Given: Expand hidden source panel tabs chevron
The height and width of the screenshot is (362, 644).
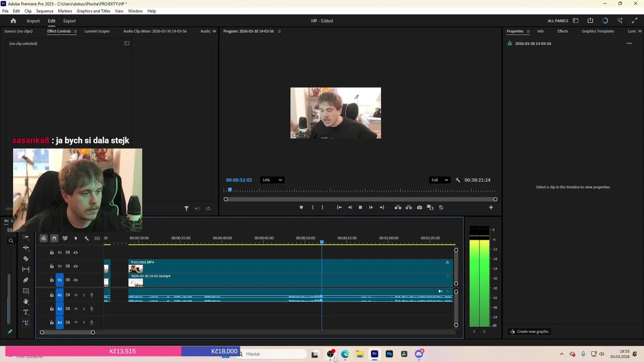Looking at the screenshot, I should coord(214,31).
